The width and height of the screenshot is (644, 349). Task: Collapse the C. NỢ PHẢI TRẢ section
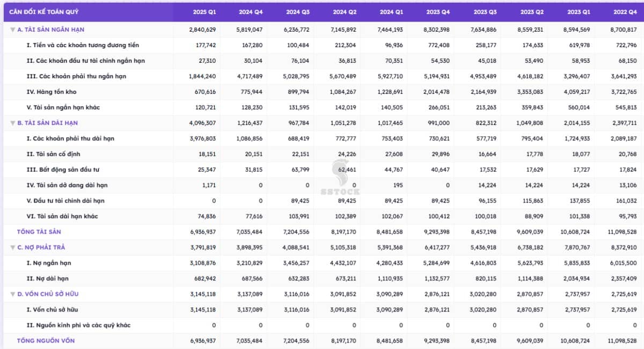tap(12, 248)
